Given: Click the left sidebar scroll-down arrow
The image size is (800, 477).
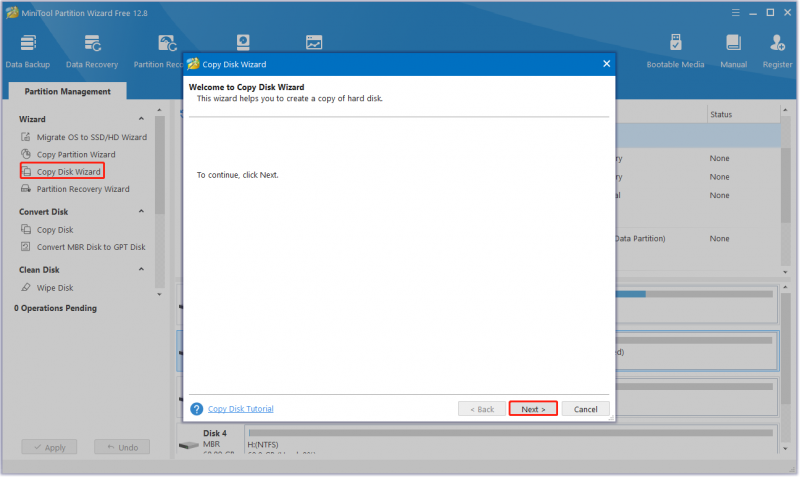Looking at the screenshot, I should coord(159,295).
